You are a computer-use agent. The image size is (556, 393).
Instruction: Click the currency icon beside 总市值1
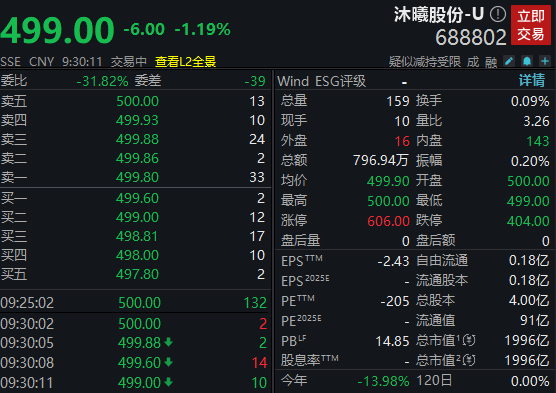coord(469,341)
